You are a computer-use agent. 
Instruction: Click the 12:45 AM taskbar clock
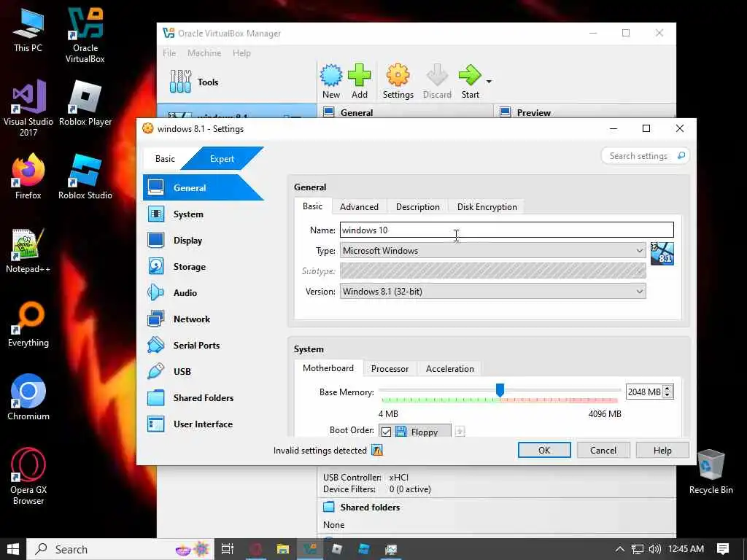tap(686, 549)
